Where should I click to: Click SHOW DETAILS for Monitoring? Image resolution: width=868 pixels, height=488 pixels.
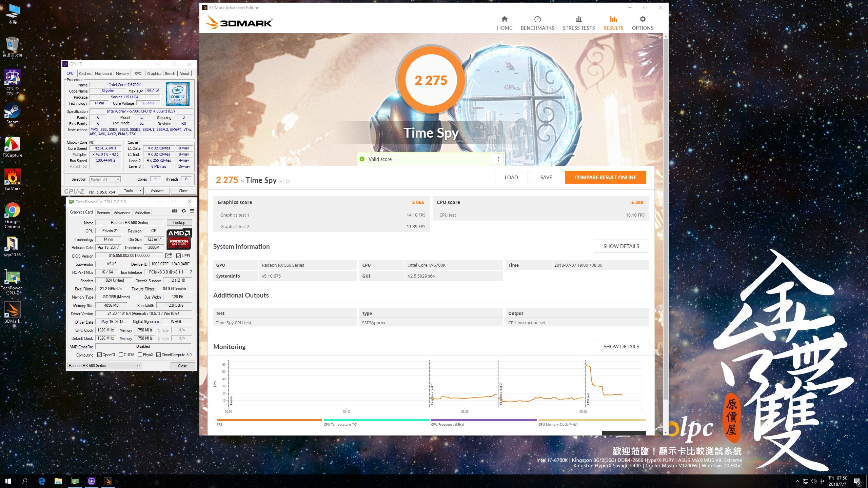(621, 346)
